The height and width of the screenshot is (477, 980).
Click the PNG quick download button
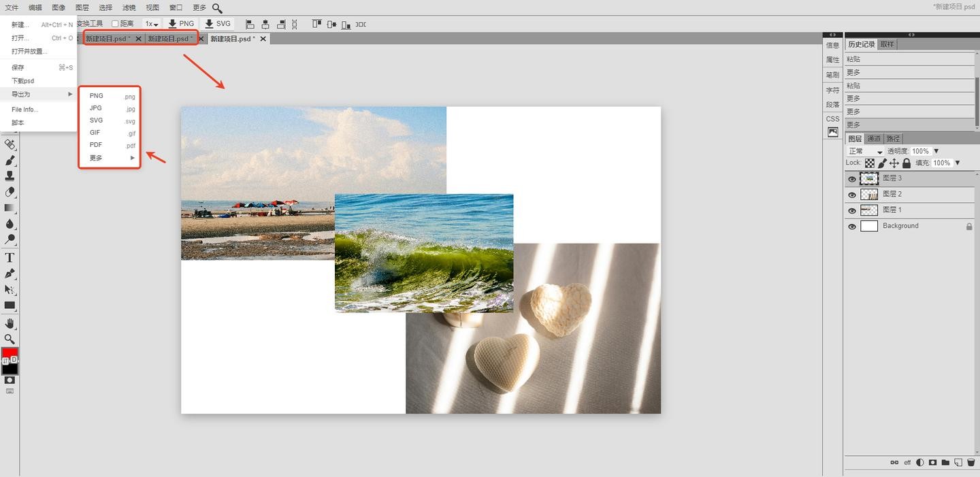(181, 24)
